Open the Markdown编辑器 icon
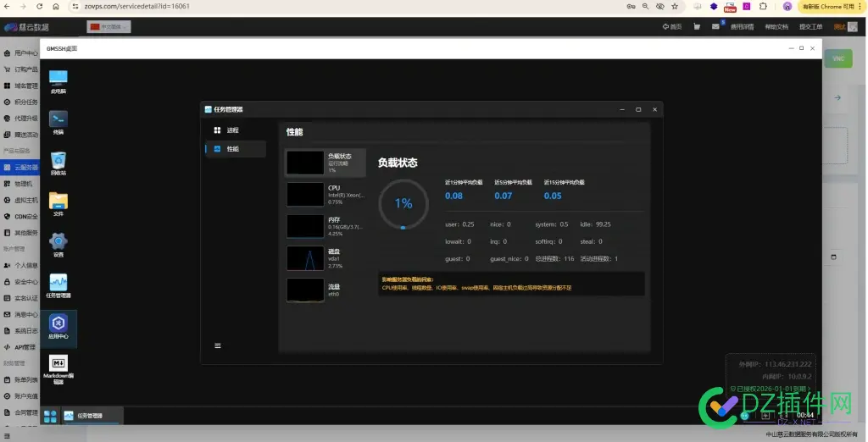This screenshot has width=868, height=442. coord(58,369)
